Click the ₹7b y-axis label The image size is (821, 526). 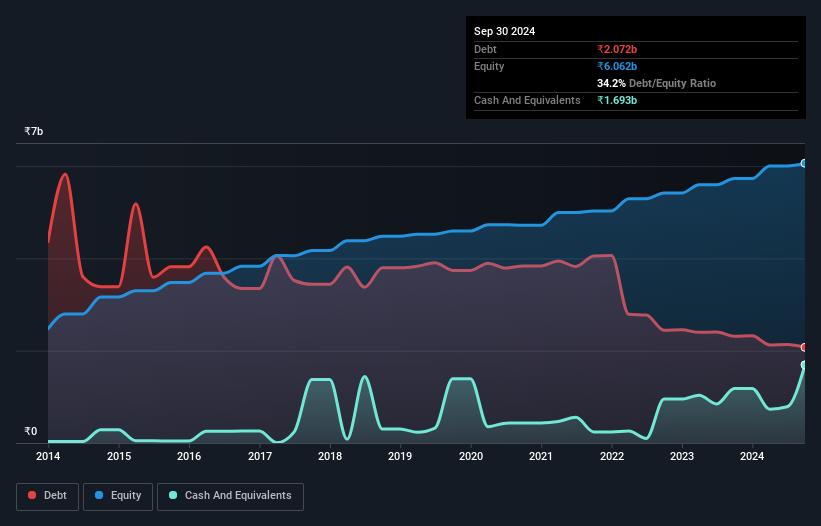point(34,131)
